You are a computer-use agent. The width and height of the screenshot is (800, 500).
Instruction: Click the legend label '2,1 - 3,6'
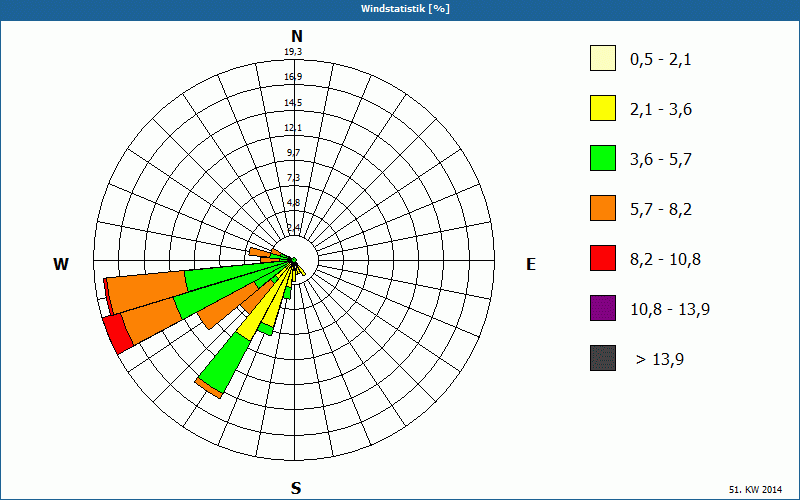point(661,110)
